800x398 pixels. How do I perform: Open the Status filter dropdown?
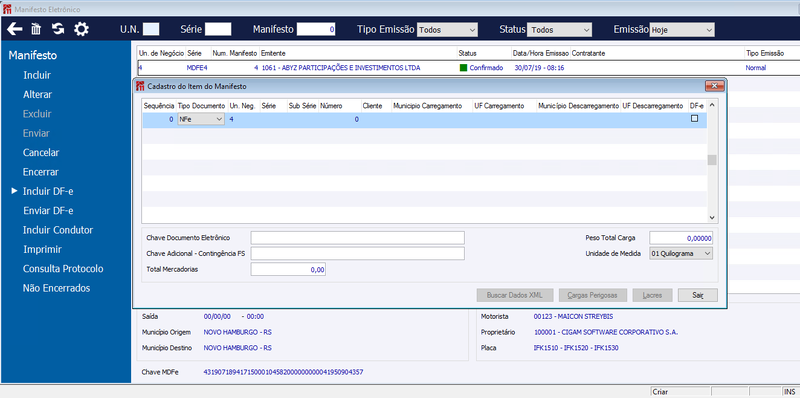tap(560, 30)
